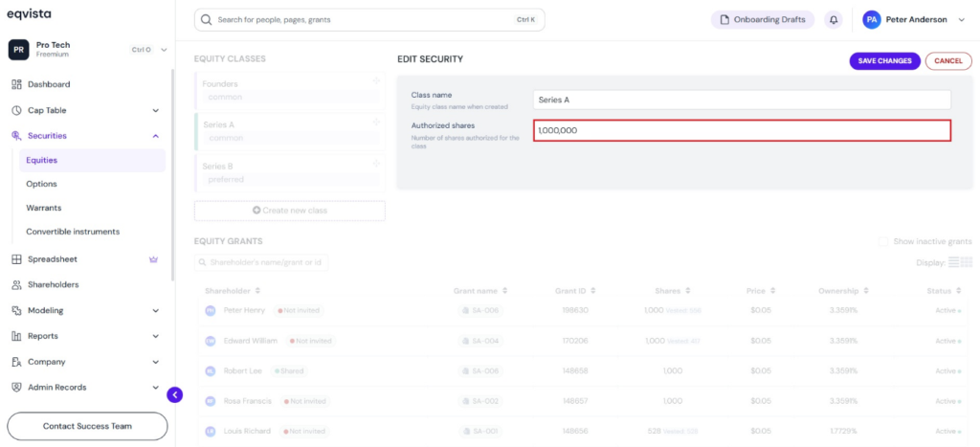Click the shareholder name grant search field
The image size is (980, 447).
pos(261,262)
